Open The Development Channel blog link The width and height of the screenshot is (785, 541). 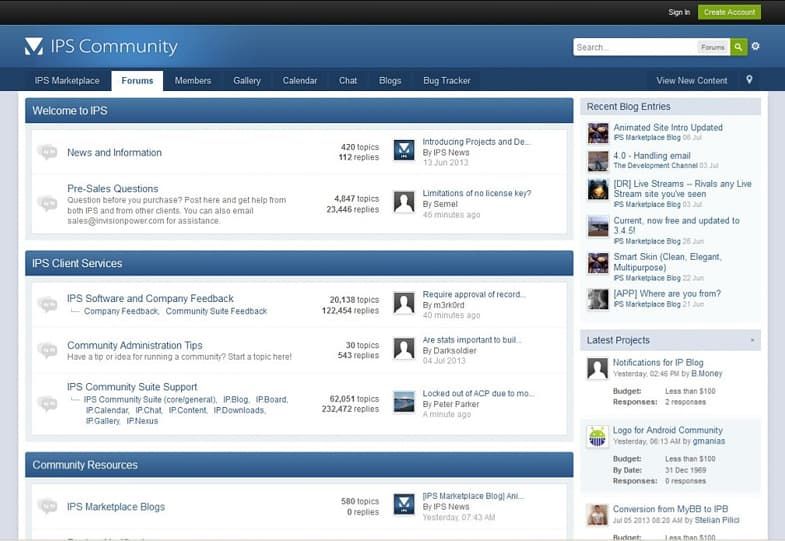tap(655, 166)
